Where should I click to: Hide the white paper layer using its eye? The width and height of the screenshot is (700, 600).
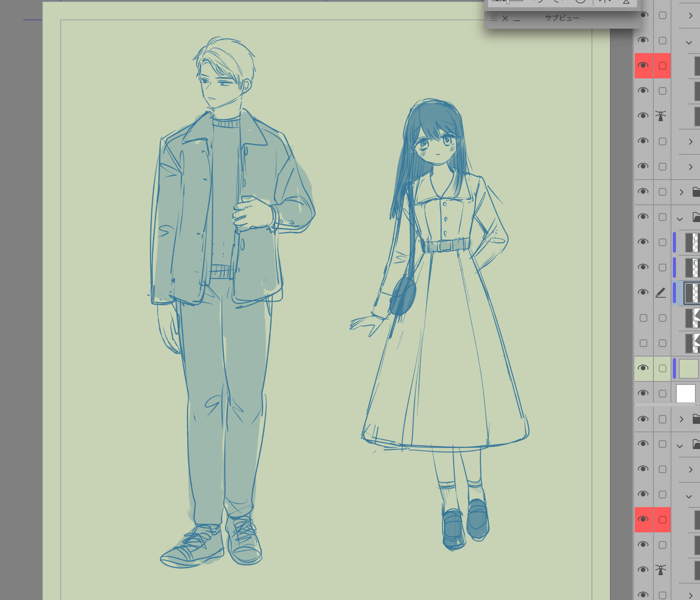pos(643,393)
